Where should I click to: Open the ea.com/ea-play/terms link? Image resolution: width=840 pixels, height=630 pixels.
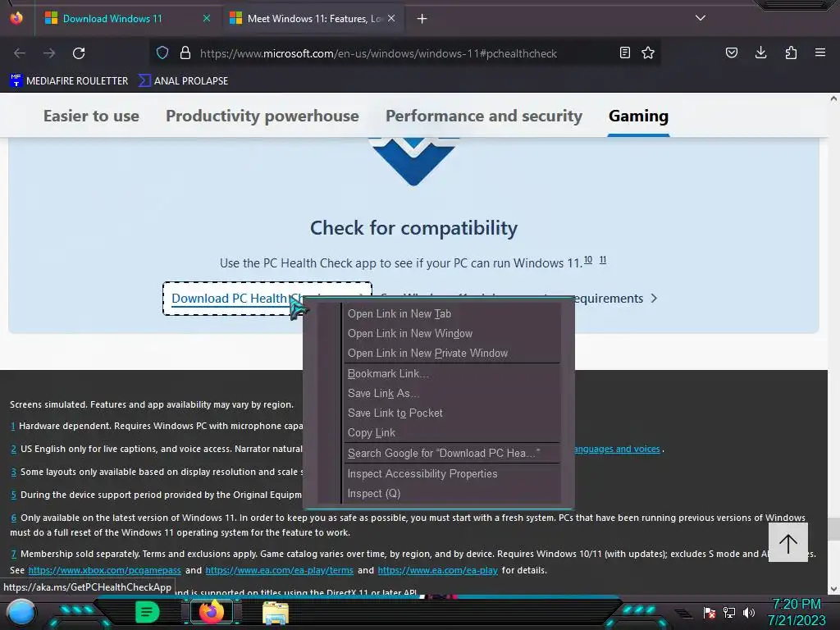[279, 571]
